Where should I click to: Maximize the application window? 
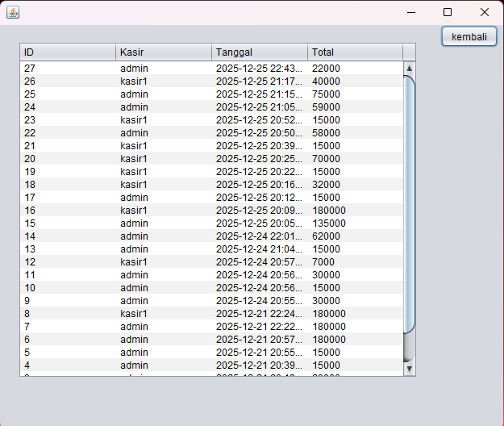coord(448,12)
